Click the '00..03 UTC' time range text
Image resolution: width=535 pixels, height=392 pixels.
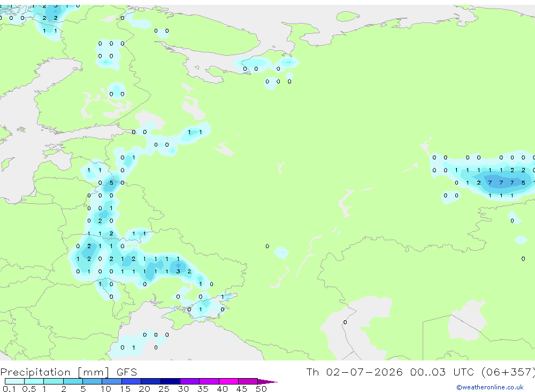pyautogui.click(x=443, y=372)
